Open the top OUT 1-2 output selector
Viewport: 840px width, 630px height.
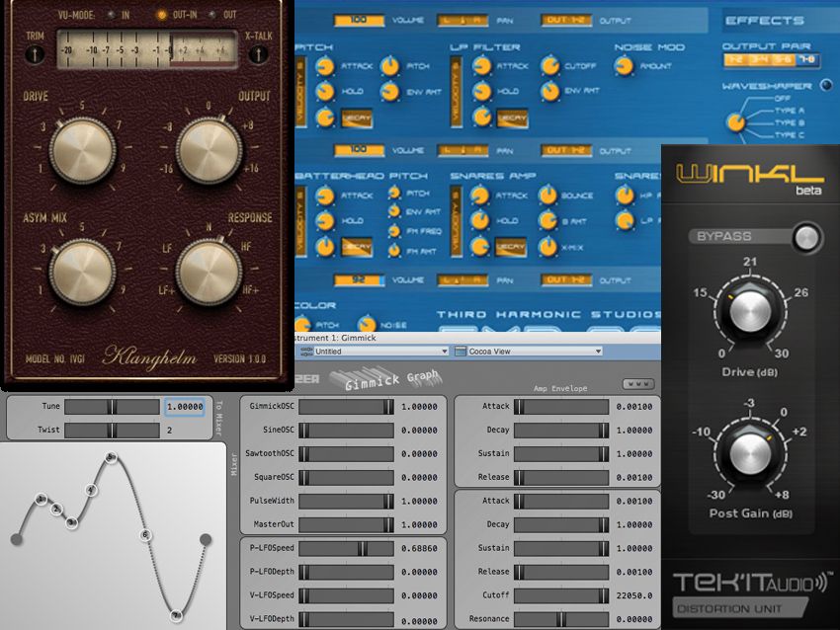click(566, 20)
